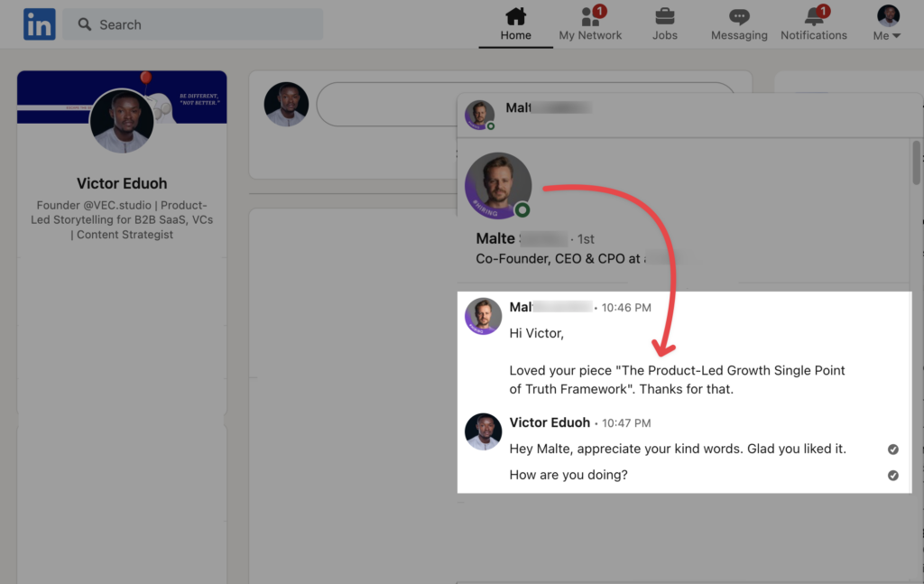
Task: Open the Notifications tab
Action: (814, 24)
